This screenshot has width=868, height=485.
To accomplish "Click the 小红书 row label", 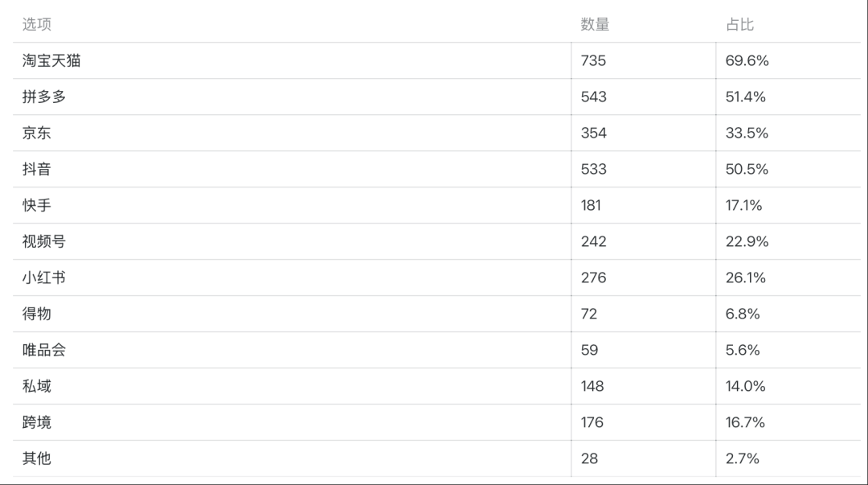I will [44, 277].
